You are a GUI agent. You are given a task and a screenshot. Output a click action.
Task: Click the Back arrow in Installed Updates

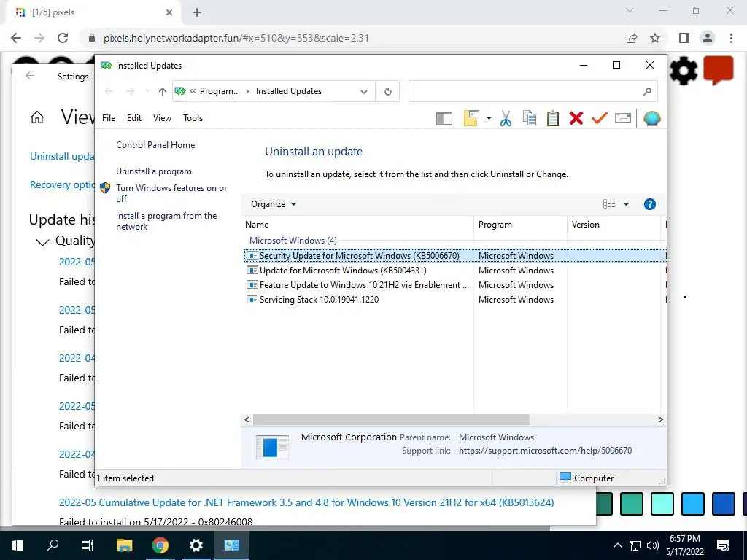(109, 91)
